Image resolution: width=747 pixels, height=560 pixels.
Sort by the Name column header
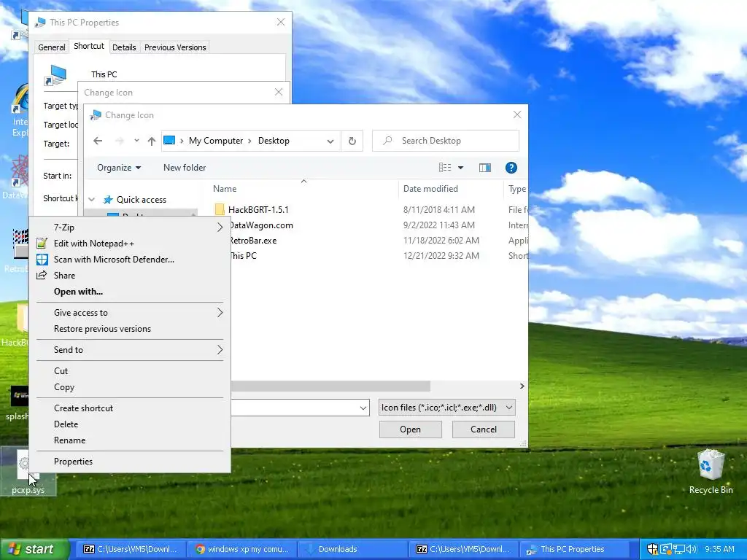point(303,189)
